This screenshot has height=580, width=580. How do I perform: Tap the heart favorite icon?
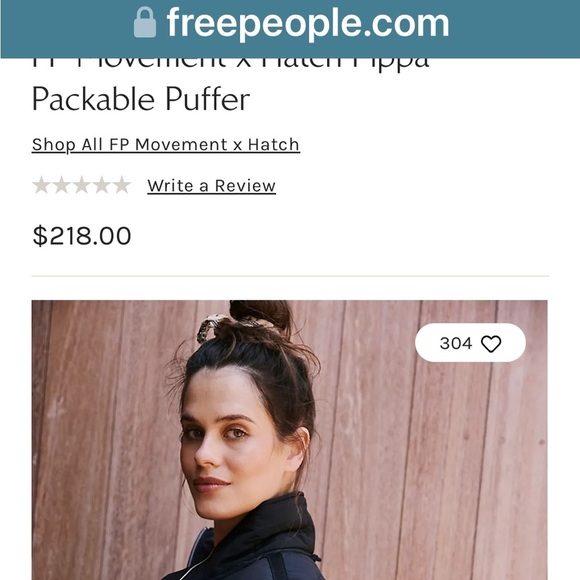point(491,344)
